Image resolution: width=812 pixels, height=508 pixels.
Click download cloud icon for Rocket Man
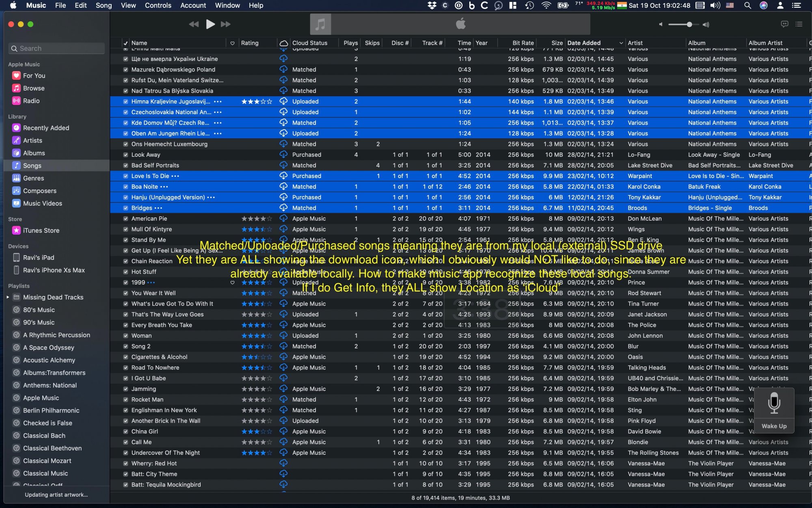pyautogui.click(x=283, y=399)
